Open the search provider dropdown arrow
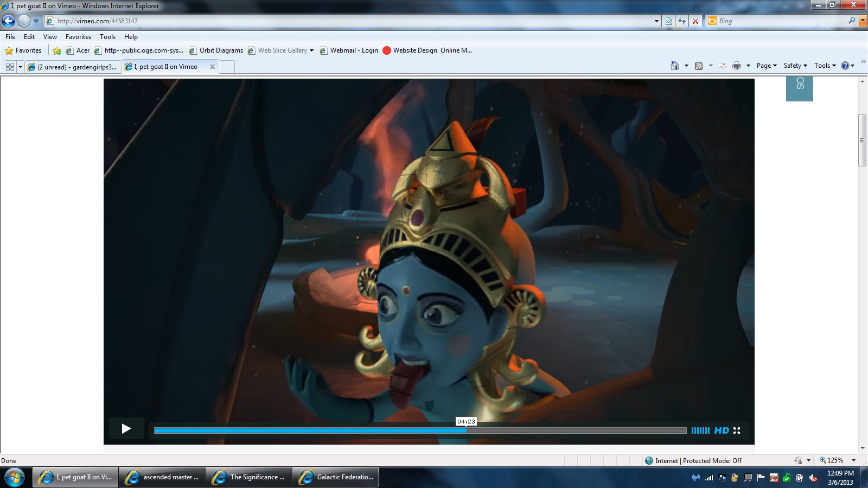This screenshot has height=488, width=868. click(x=863, y=21)
